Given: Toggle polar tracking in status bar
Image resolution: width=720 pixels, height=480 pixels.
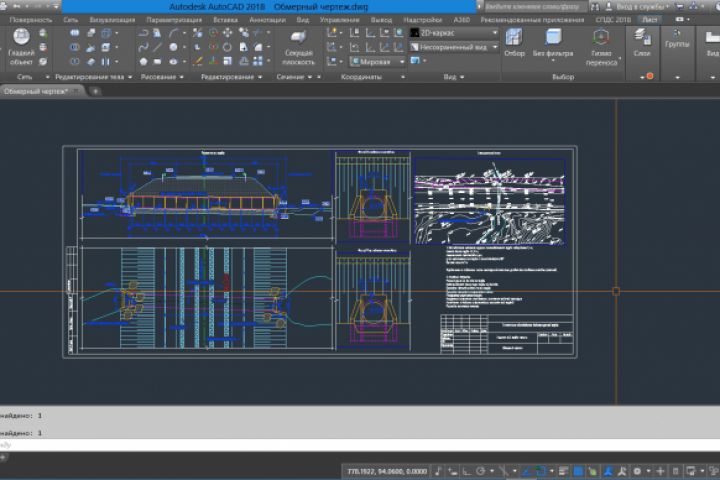Looking at the screenshot, I should click(x=481, y=470).
